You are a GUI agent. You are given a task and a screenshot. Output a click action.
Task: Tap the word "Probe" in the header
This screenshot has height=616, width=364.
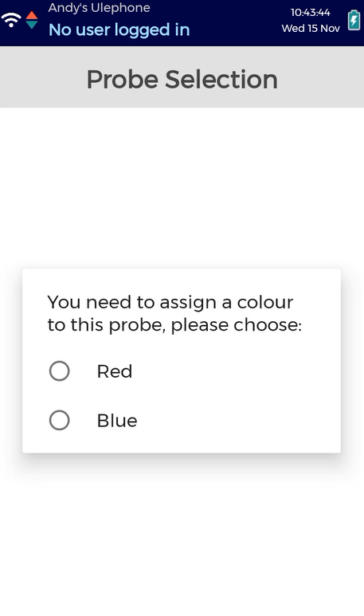click(x=123, y=80)
